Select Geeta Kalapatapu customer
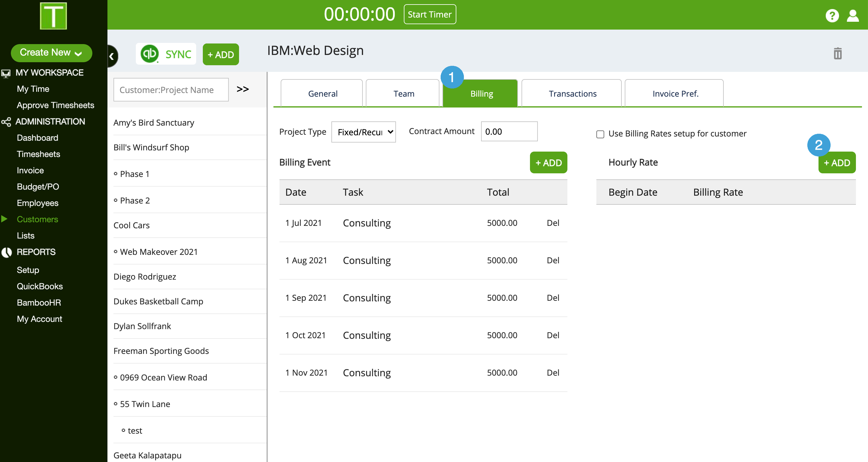This screenshot has height=462, width=868. click(x=147, y=455)
